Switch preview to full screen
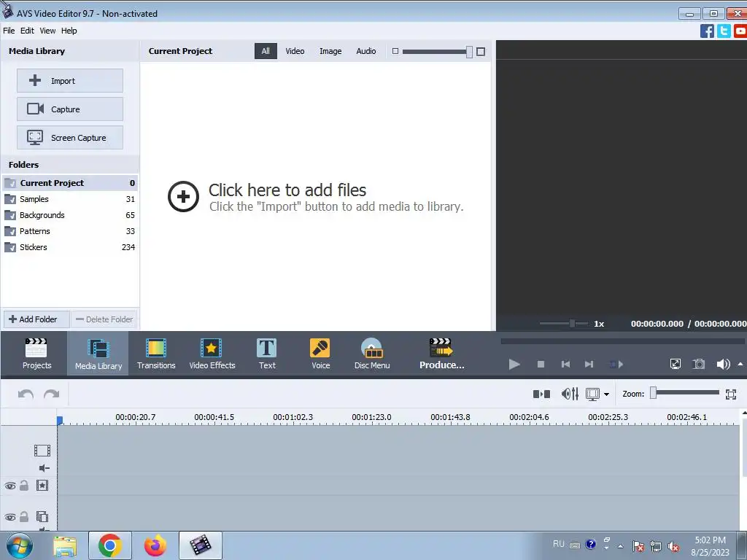This screenshot has width=747, height=560. 675,365
